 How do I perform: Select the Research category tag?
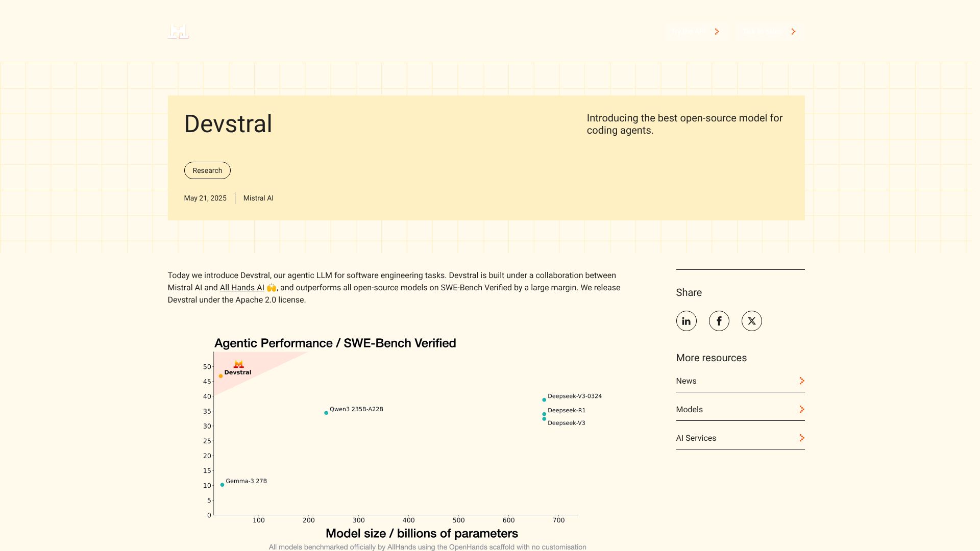click(x=207, y=170)
